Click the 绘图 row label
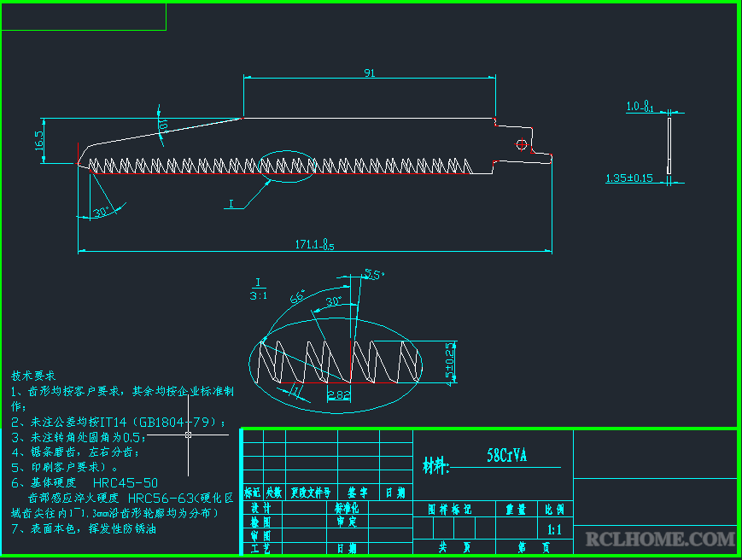This screenshot has height=560, width=742. coord(260,522)
